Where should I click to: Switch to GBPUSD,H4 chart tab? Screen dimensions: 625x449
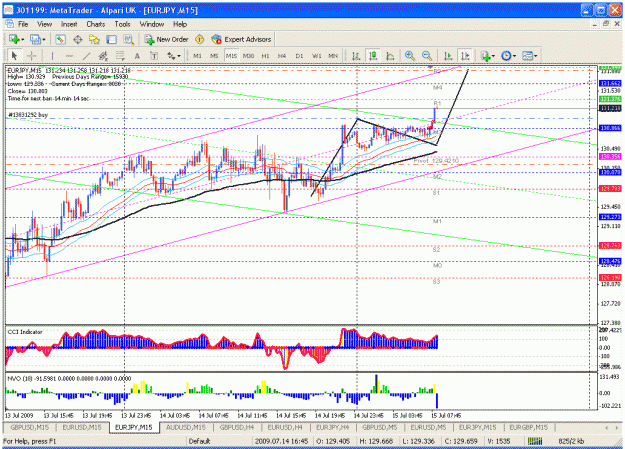(237, 427)
